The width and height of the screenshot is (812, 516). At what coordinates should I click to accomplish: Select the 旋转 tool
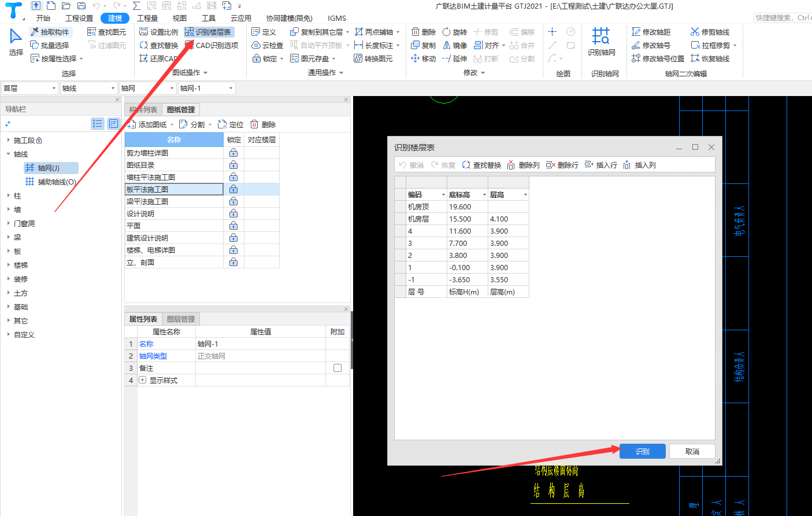pos(455,32)
